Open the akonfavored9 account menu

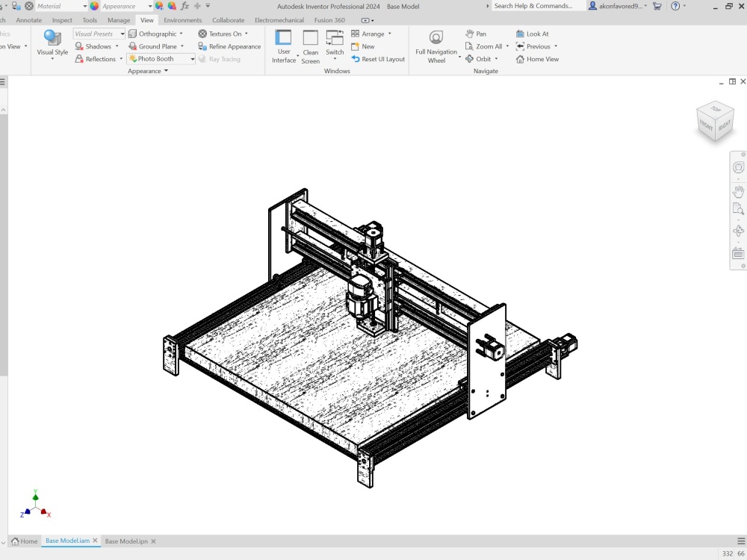[x=618, y=6]
